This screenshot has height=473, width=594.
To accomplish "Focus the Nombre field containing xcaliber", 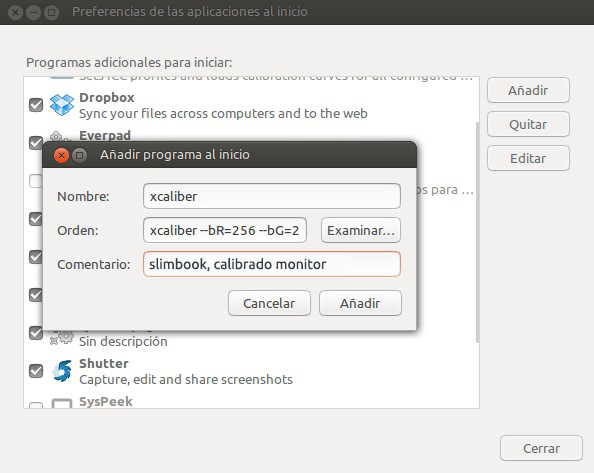I will point(272,196).
